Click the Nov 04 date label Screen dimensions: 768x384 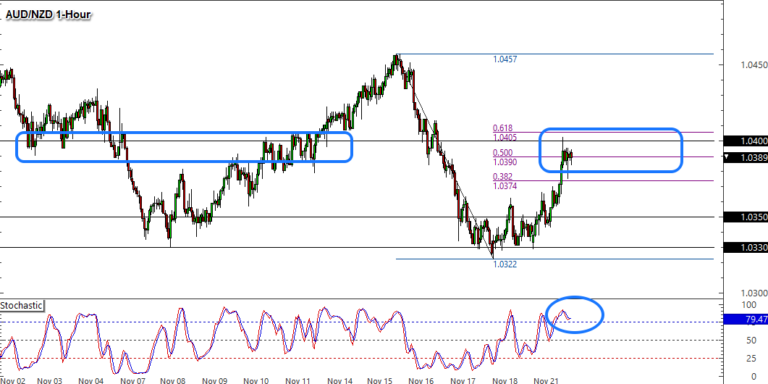(x=91, y=381)
